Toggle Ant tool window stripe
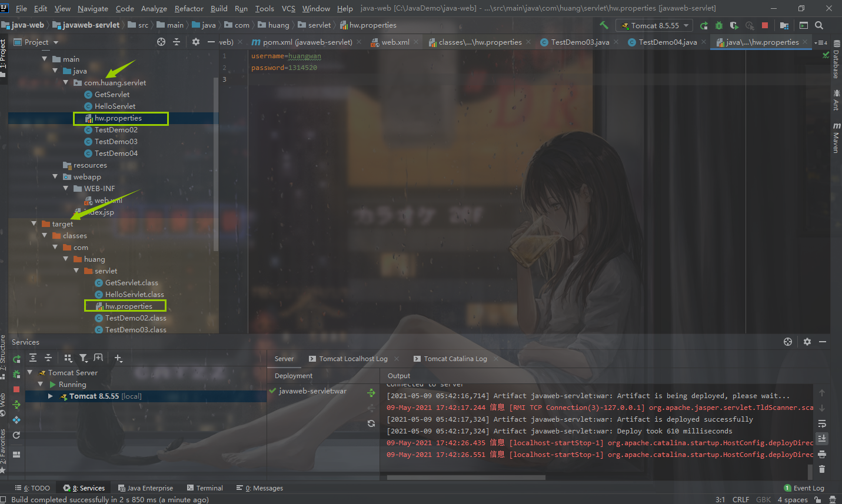Screen dimensions: 842x504 point(836,100)
